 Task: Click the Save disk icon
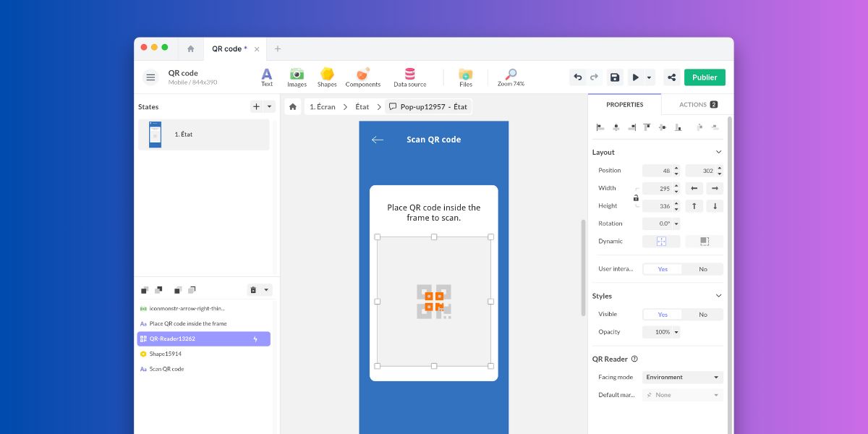(x=614, y=77)
